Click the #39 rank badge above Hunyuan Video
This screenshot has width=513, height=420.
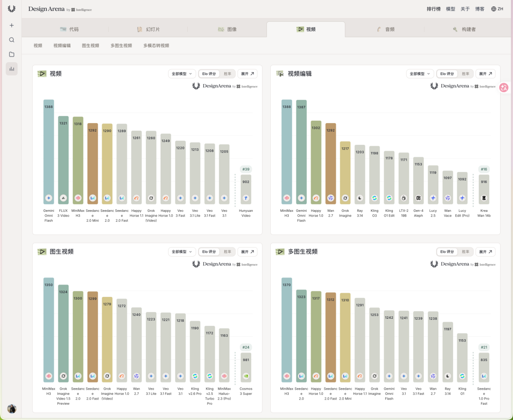pos(246,169)
